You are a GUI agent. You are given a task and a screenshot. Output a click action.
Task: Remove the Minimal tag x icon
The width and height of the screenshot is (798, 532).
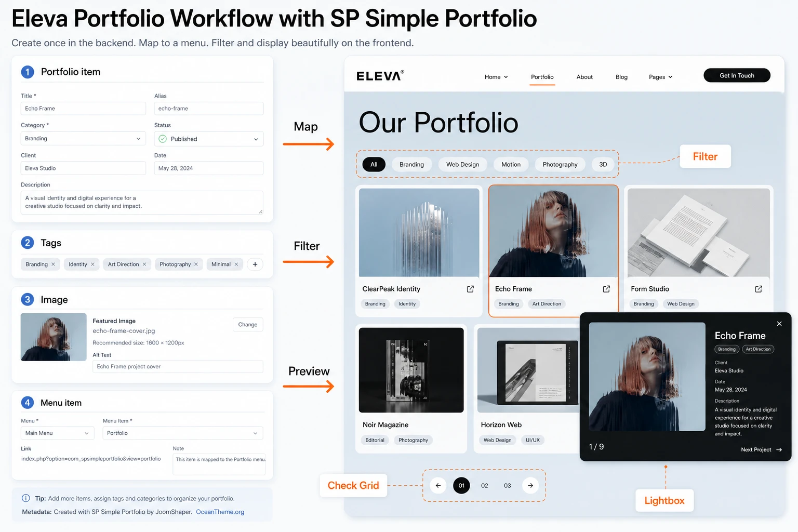(x=236, y=264)
